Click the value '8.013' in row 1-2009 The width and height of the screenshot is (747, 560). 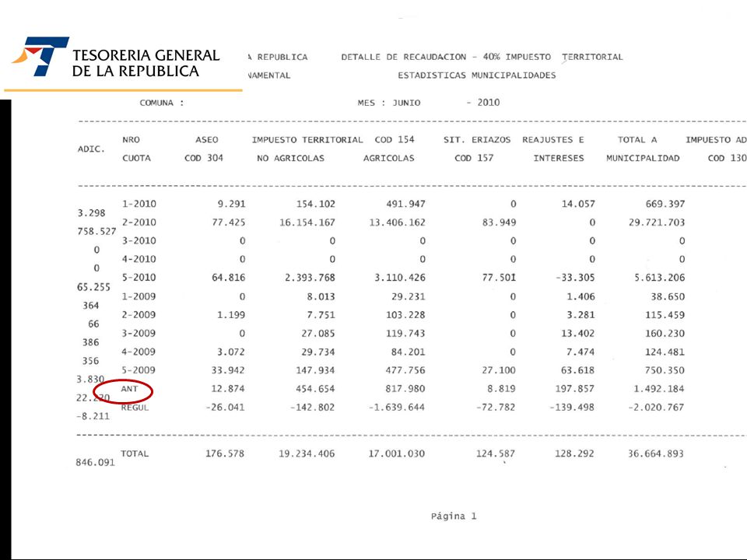coord(321,296)
